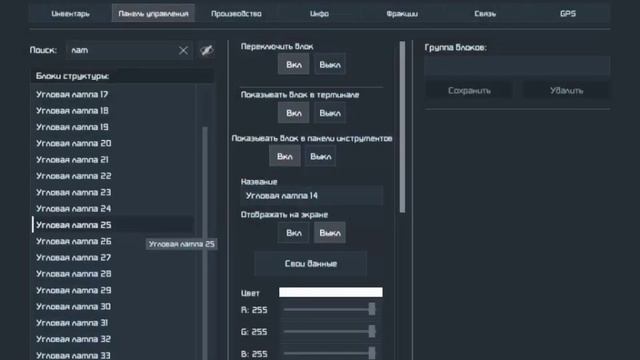The height and width of the screenshot is (360, 640).
Task: Enable show block in toolbar panel Вкл
Action: (x=284, y=156)
